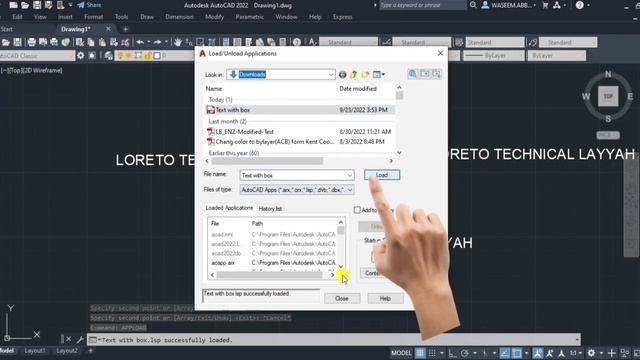Open the Dimension menu
The width and height of the screenshot is (640, 360).
click(179, 17)
